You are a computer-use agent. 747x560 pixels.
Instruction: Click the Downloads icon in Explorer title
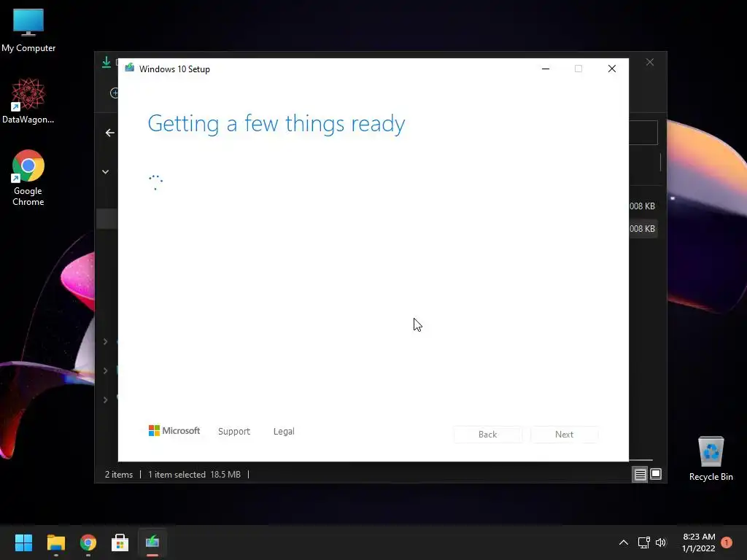click(107, 63)
